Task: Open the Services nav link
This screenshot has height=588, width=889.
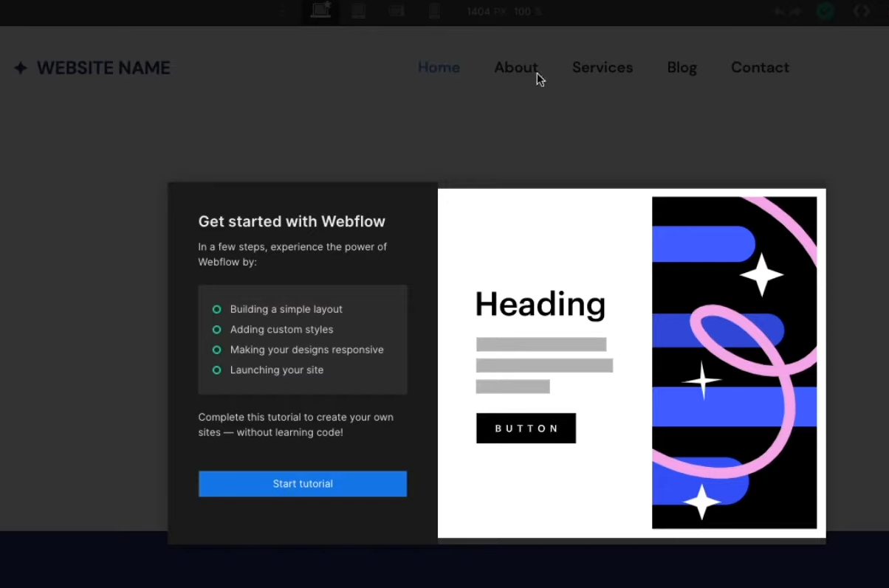Action: [x=603, y=67]
